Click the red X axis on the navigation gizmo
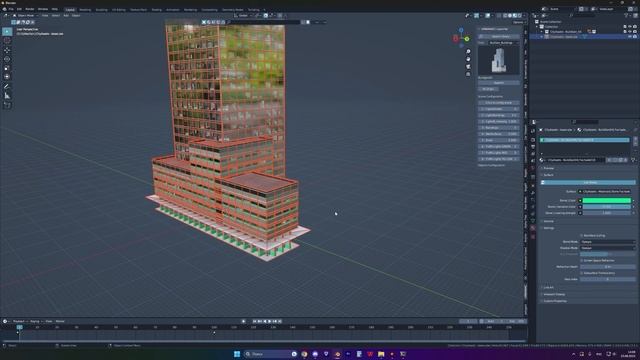The image size is (640, 360). tap(456, 38)
